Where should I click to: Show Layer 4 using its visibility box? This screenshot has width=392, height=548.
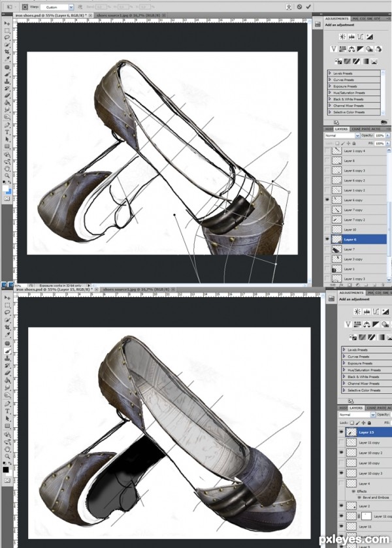pyautogui.click(x=341, y=484)
